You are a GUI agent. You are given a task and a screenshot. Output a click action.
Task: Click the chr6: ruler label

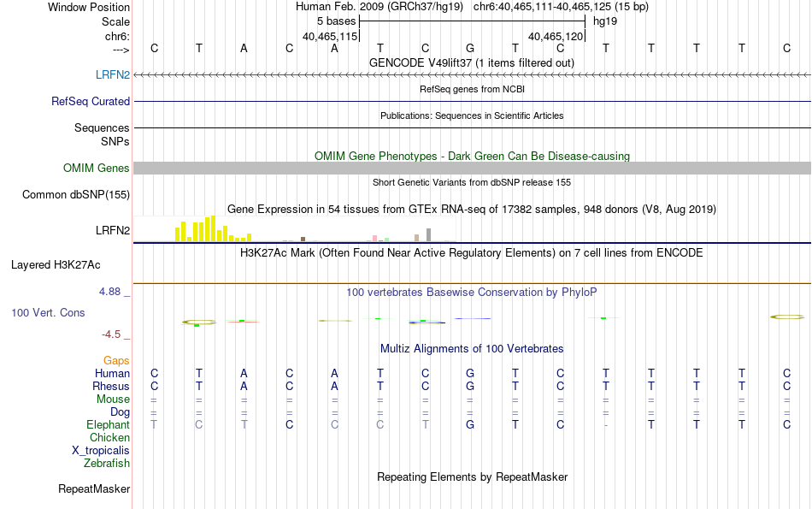(x=117, y=36)
